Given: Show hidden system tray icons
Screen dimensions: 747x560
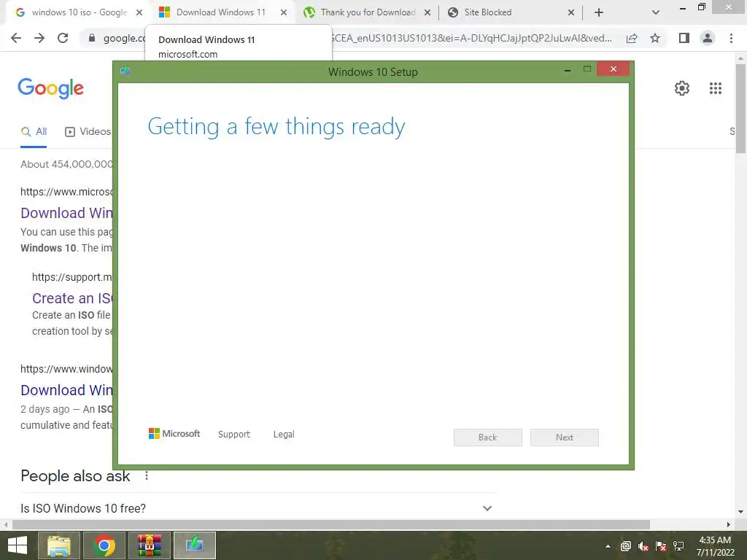Looking at the screenshot, I should point(608,546).
